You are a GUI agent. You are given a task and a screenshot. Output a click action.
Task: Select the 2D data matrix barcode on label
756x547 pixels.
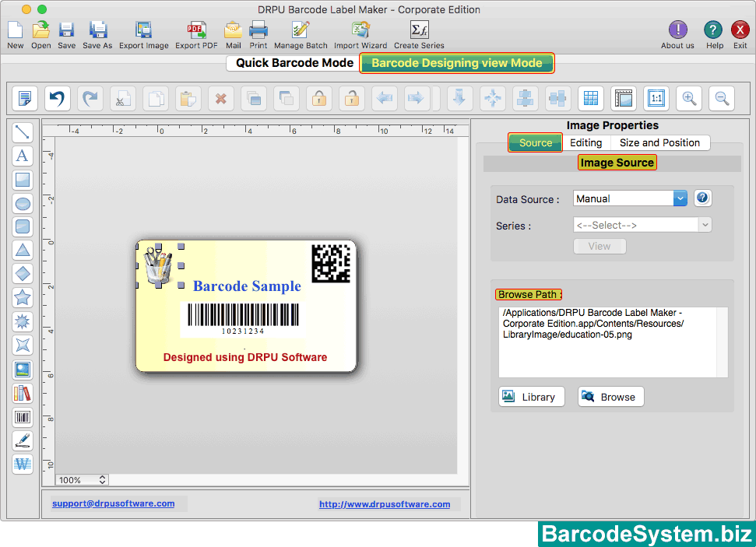(x=331, y=263)
